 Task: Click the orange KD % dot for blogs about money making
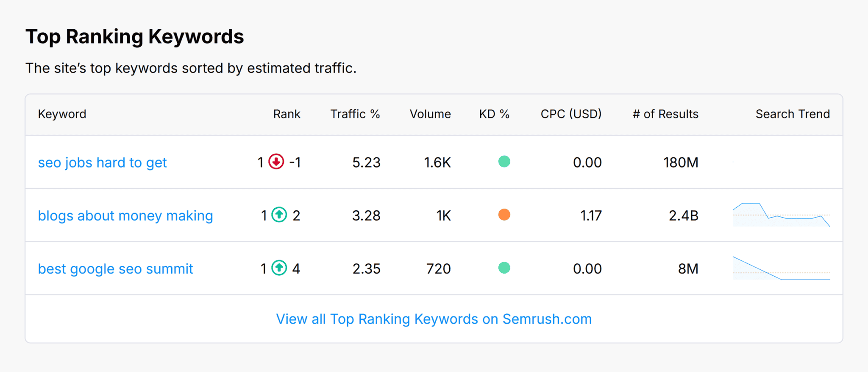point(504,215)
